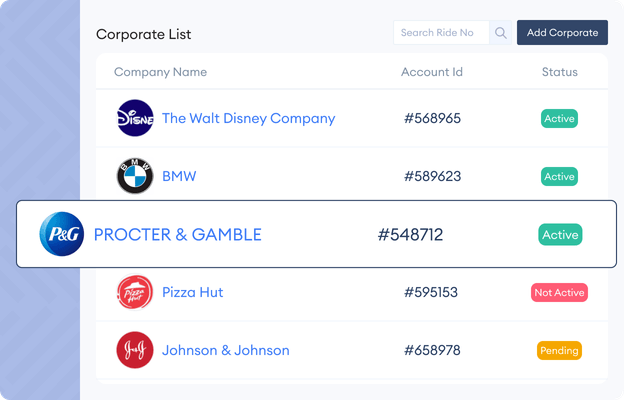Click the Not Active status badge

tap(559, 293)
